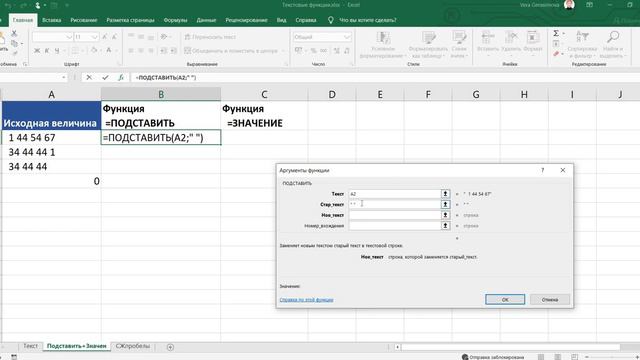Open the Insert Function fx button

pos(121,77)
